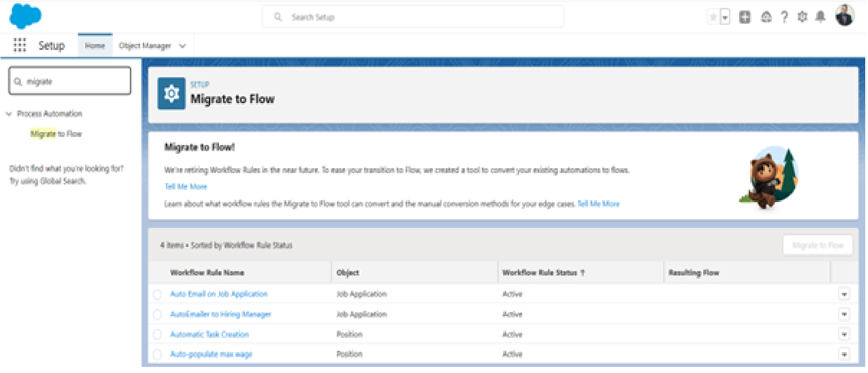This screenshot has height=373, width=868.
Task: Click the Salesforce cloud logo
Action: click(x=25, y=17)
